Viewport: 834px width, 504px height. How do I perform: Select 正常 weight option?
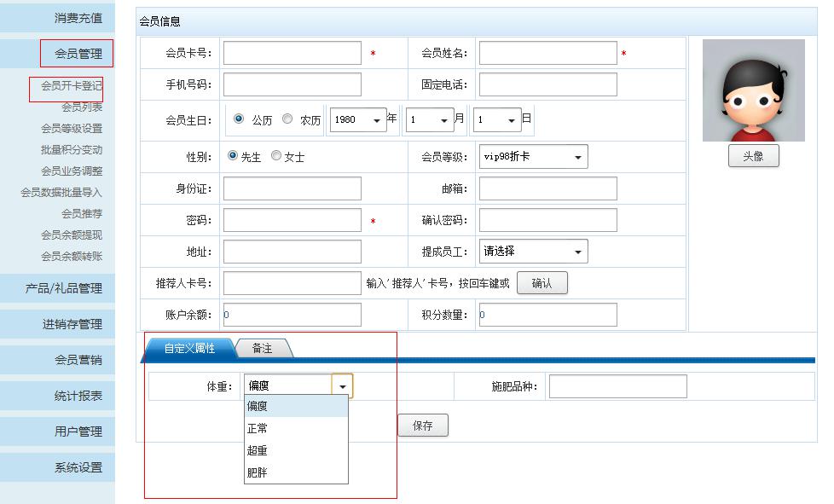(258, 428)
